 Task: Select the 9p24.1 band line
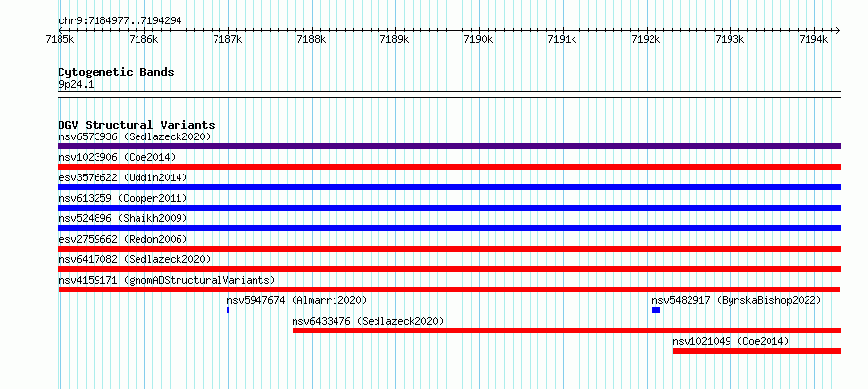(449, 95)
